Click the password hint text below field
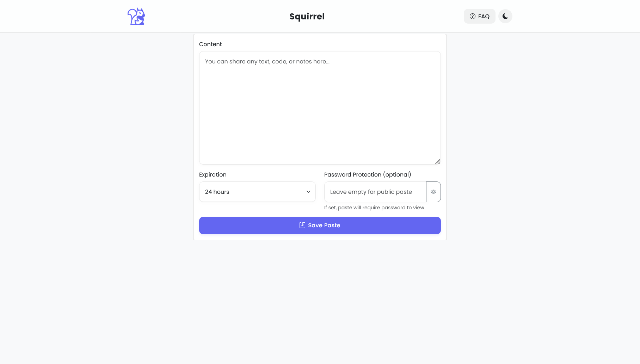The width and height of the screenshot is (640, 364). [374, 208]
